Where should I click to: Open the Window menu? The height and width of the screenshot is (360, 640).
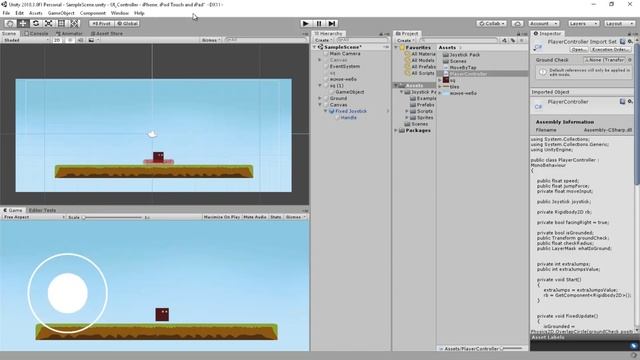click(120, 13)
